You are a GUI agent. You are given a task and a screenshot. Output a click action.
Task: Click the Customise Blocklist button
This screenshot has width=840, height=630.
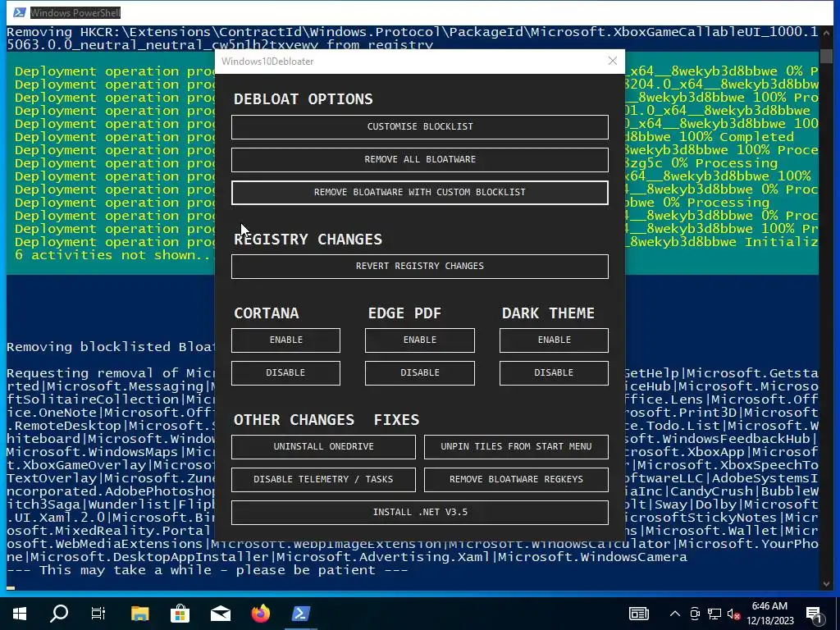tap(419, 127)
